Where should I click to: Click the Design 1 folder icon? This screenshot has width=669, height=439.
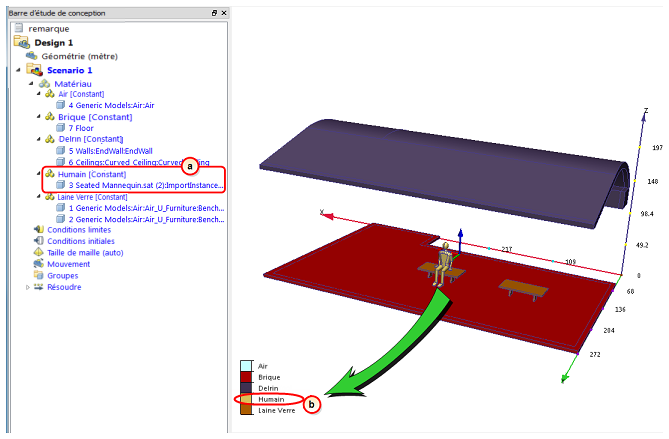tap(21, 42)
